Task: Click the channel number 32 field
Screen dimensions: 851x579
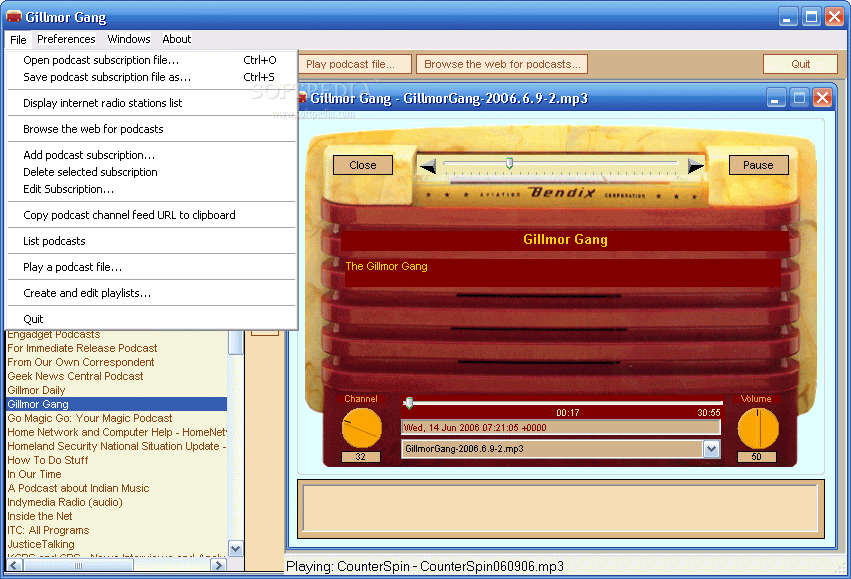Action: pyautogui.click(x=361, y=457)
